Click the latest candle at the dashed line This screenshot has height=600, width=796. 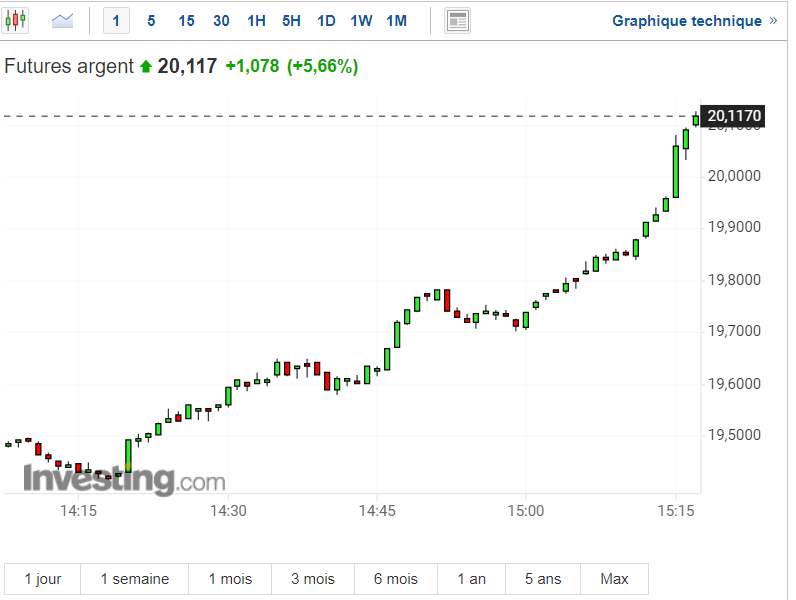point(696,120)
